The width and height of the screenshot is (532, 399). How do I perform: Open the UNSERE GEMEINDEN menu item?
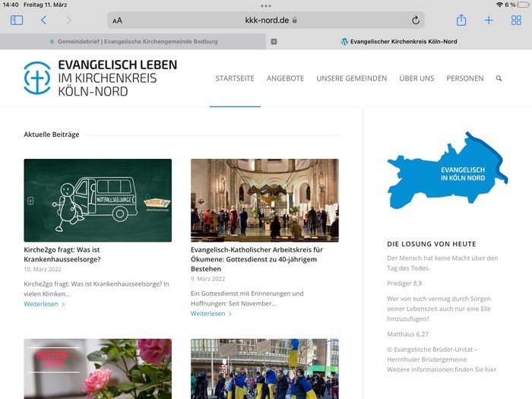coord(351,78)
